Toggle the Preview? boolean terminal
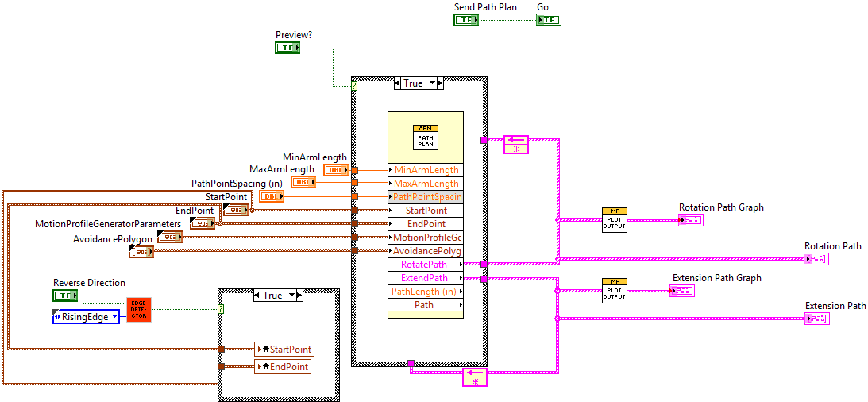This screenshot has height=402, width=868. click(287, 48)
